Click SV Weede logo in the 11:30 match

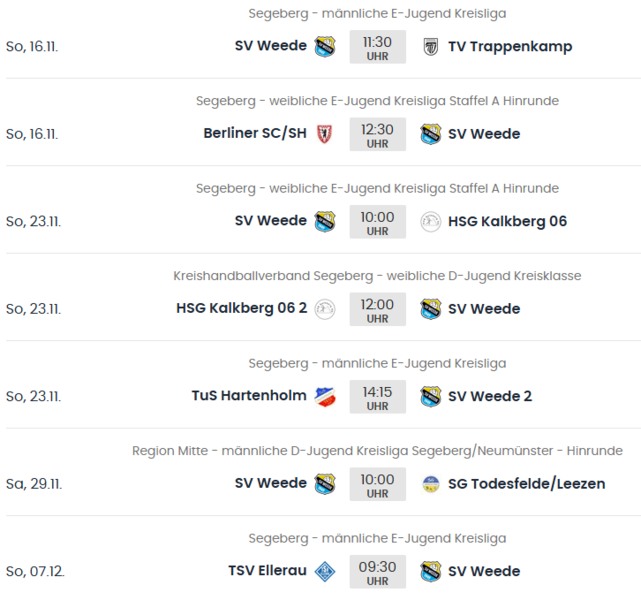pos(324,47)
